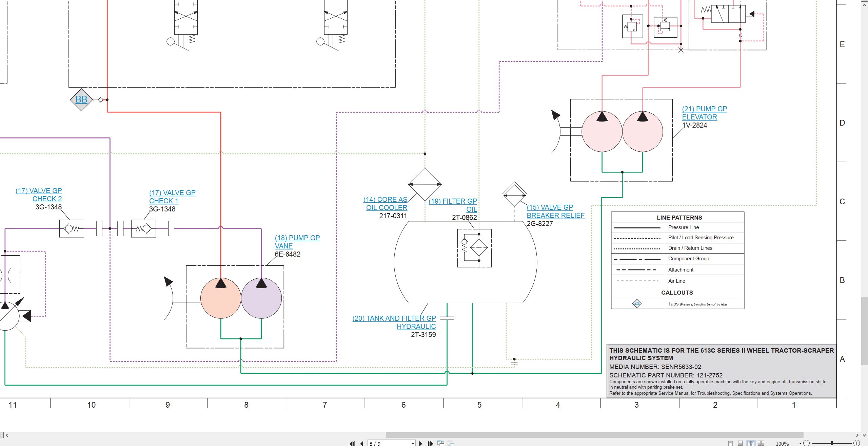Image resolution: width=868 pixels, height=446 pixels.
Task: Open the page number dropdown arrow
Action: tap(413, 444)
